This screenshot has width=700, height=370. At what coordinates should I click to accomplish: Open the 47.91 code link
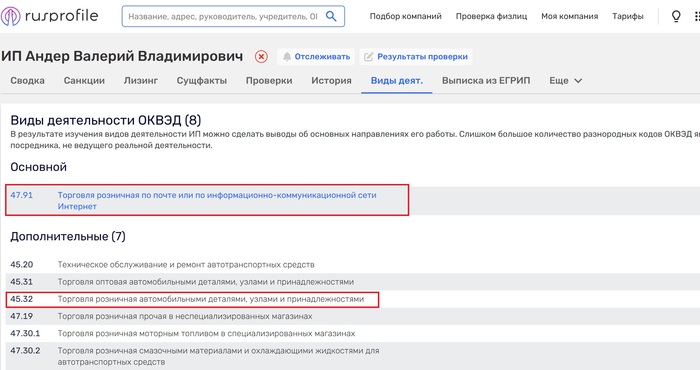point(21,195)
